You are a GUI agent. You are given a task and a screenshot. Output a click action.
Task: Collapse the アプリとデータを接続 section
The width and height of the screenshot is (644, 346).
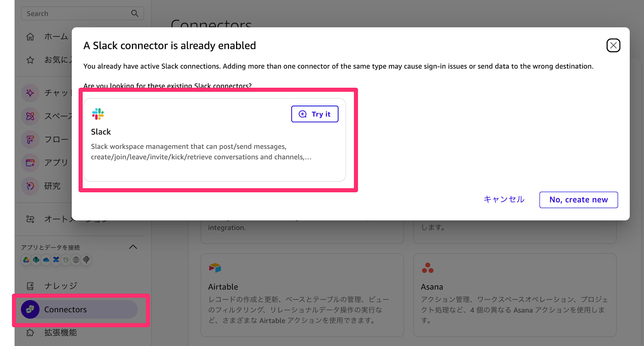133,247
